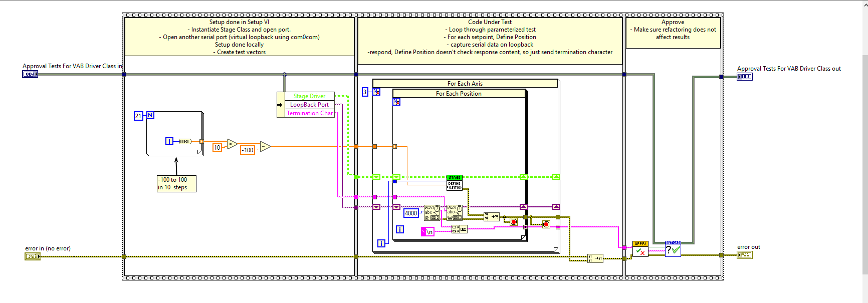Select the error in (no error) terminal
Screen dimensions: 868x303
[x=33, y=256]
